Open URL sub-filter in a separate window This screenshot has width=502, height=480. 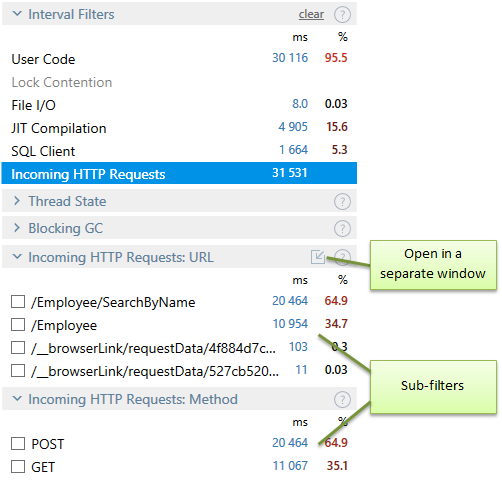pos(318,257)
